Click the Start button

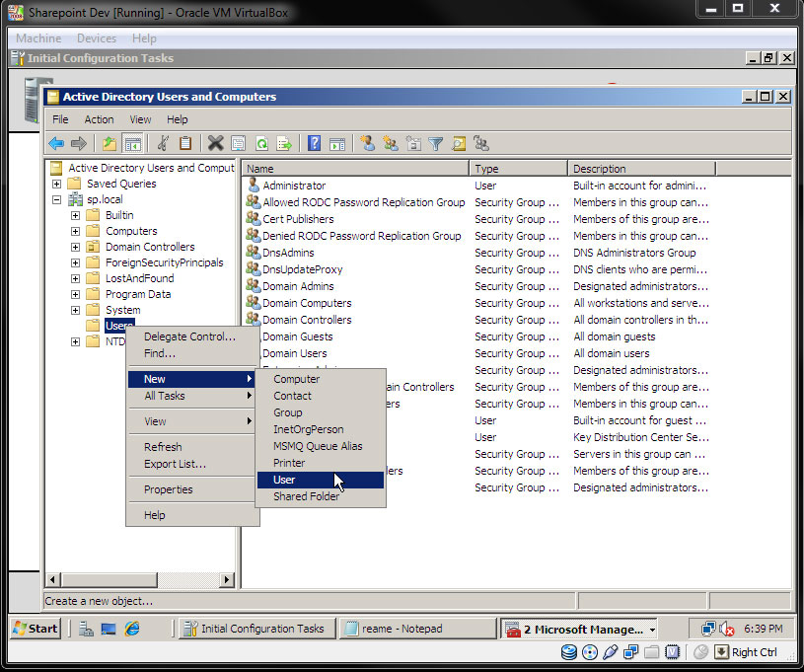click(x=36, y=629)
